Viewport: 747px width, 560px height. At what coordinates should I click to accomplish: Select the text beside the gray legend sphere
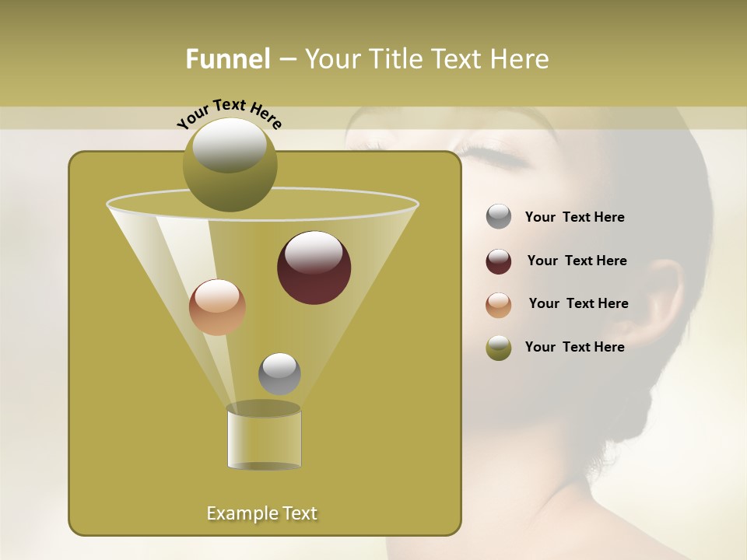tap(574, 218)
